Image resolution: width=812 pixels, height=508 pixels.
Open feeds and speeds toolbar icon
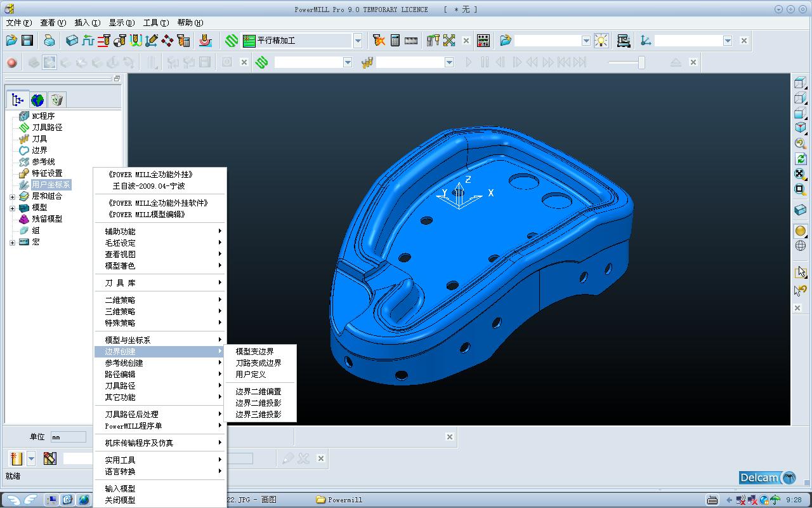88,41
